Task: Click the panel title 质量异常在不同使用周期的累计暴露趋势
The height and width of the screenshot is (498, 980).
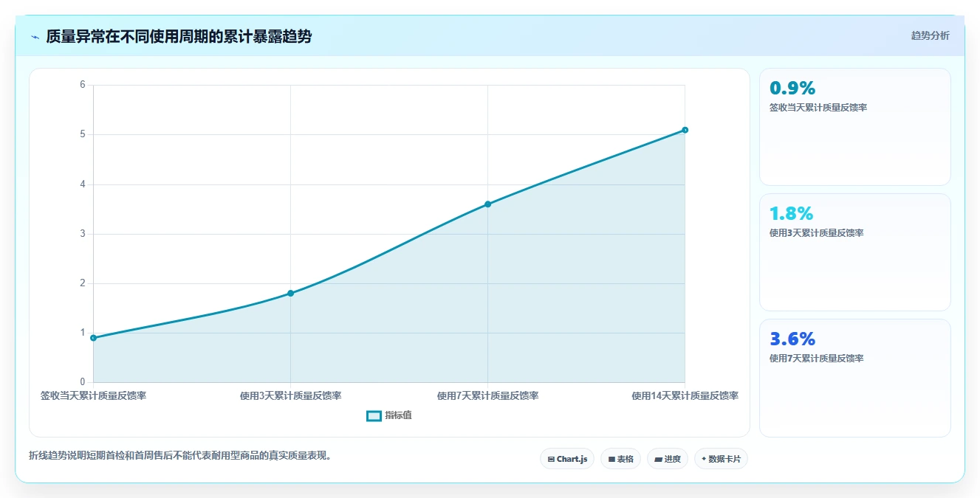Action: 179,36
